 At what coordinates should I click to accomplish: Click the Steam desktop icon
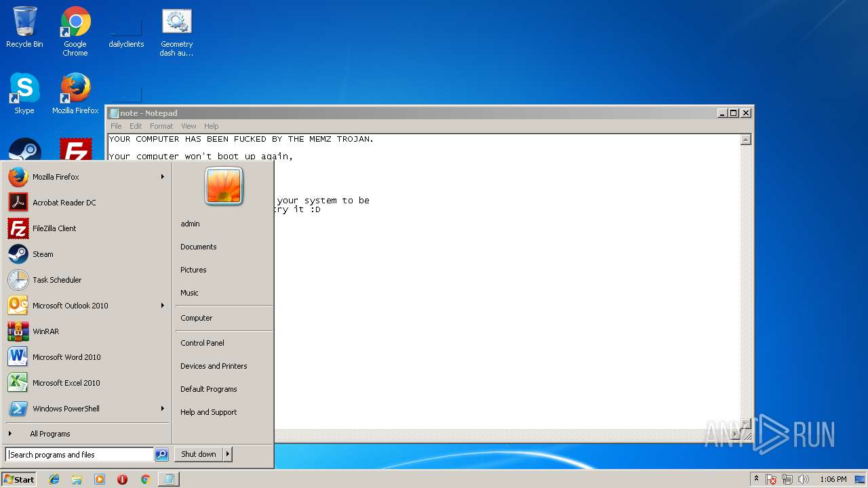[x=25, y=149]
